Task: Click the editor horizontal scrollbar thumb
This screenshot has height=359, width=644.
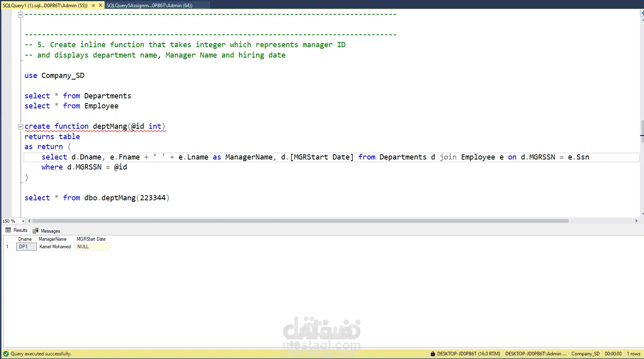Action: tap(300, 221)
